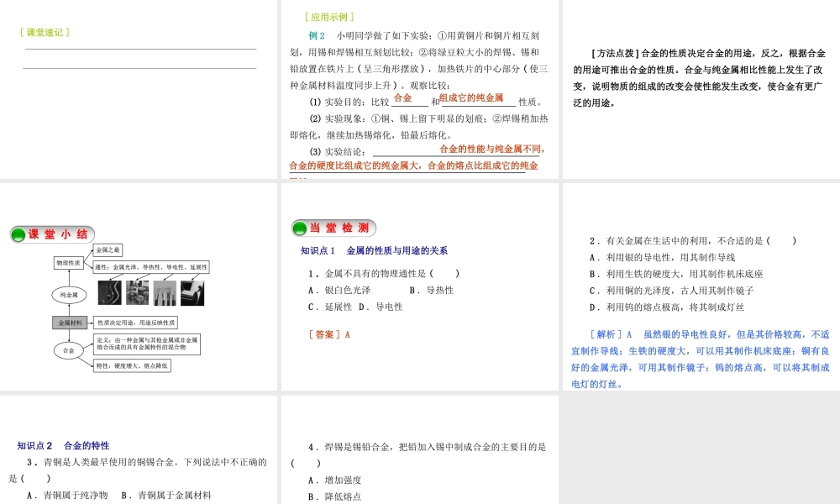Click the 特性：硬度增大、熔点降低 box
The image size is (840, 504).
(132, 365)
